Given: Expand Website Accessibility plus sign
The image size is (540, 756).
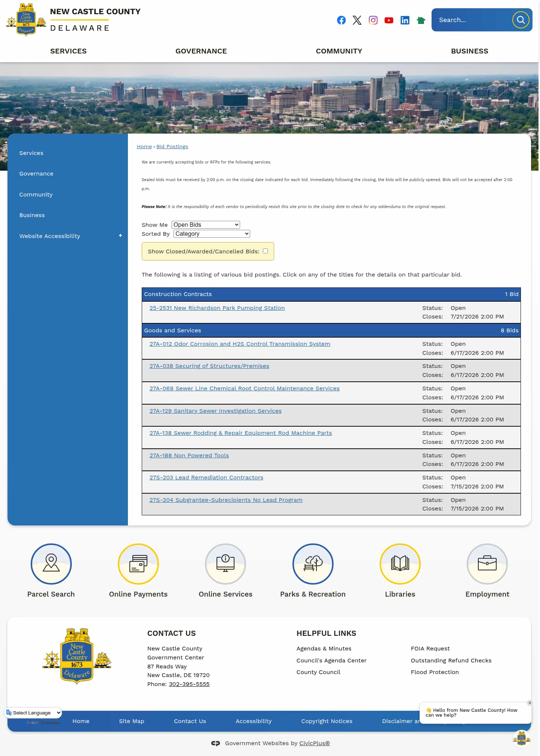Looking at the screenshot, I should tap(120, 236).
